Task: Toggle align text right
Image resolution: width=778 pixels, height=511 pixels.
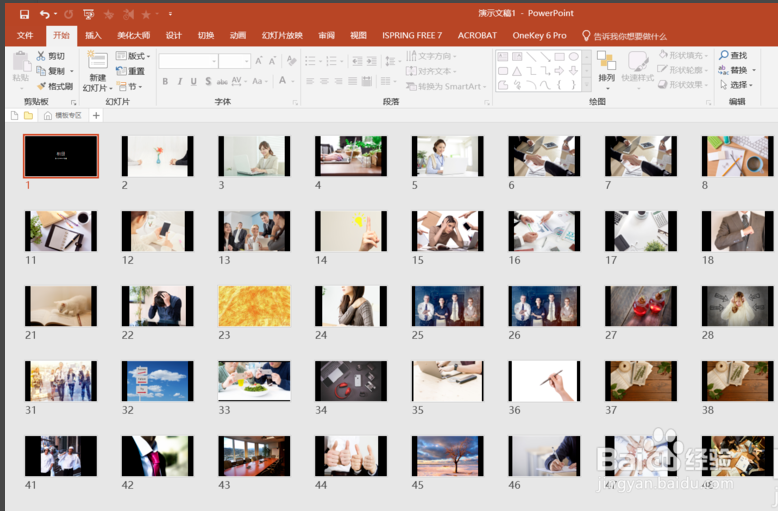Action: tap(338, 81)
